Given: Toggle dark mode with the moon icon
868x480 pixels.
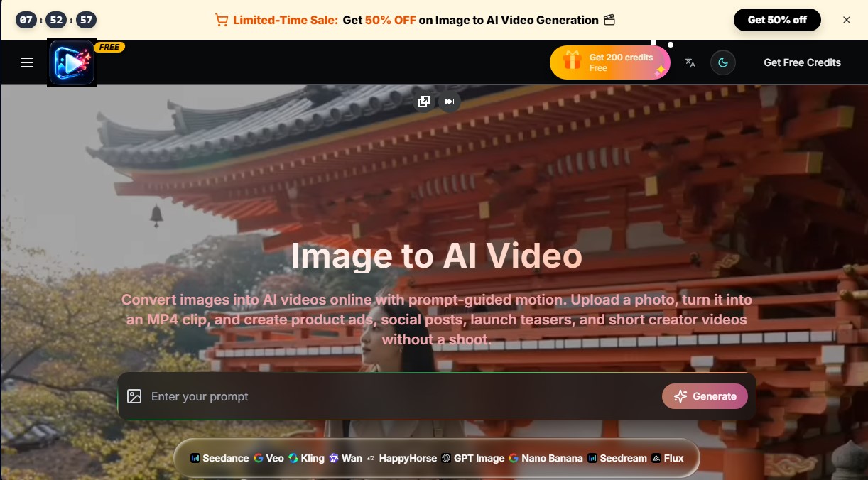Looking at the screenshot, I should [x=723, y=62].
